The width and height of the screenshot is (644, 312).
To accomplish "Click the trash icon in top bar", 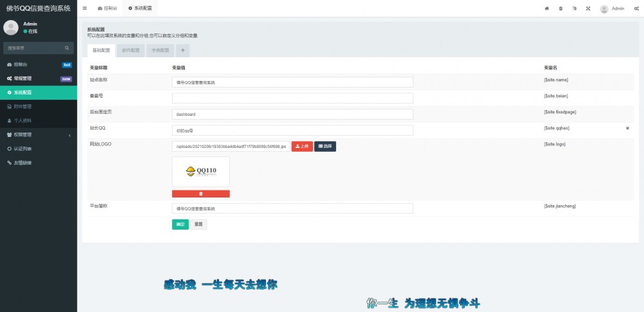I will [560, 8].
